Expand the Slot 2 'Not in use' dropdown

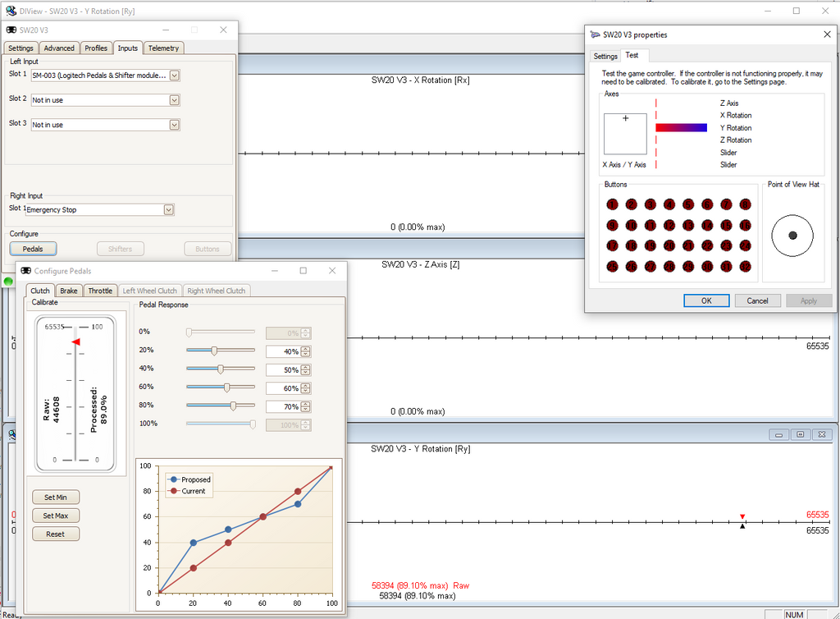174,100
